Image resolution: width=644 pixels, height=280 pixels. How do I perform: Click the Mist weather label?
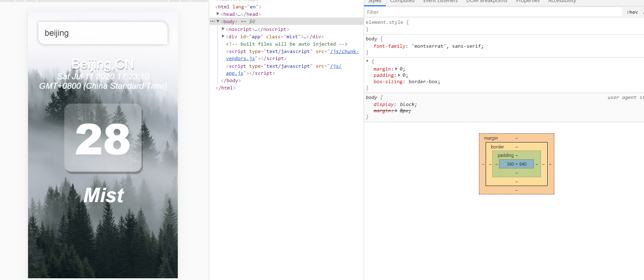pyautogui.click(x=104, y=195)
